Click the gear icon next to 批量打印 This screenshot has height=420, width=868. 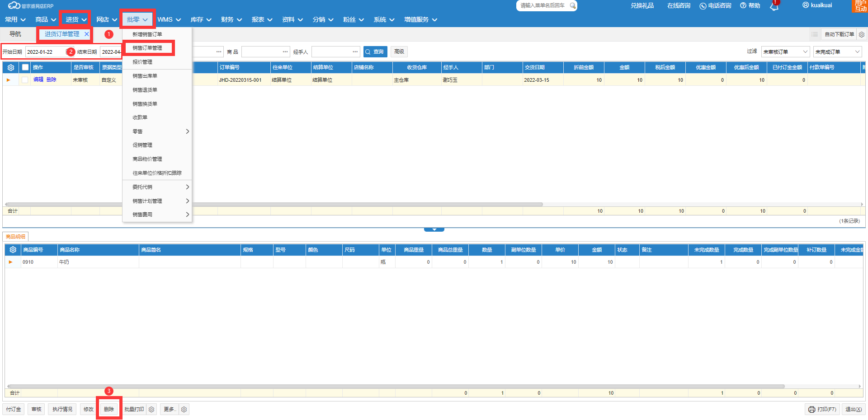point(151,410)
